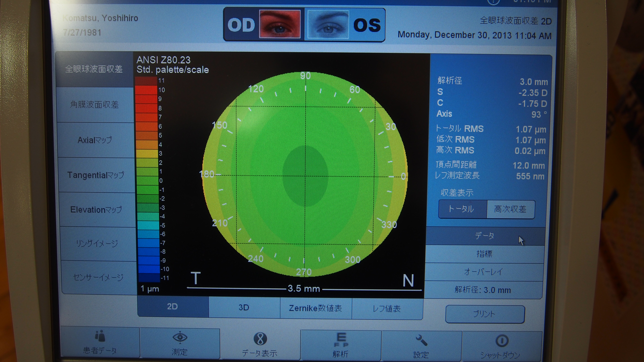Expand the データ panel section
This screenshot has height=362, width=644.
point(485,236)
